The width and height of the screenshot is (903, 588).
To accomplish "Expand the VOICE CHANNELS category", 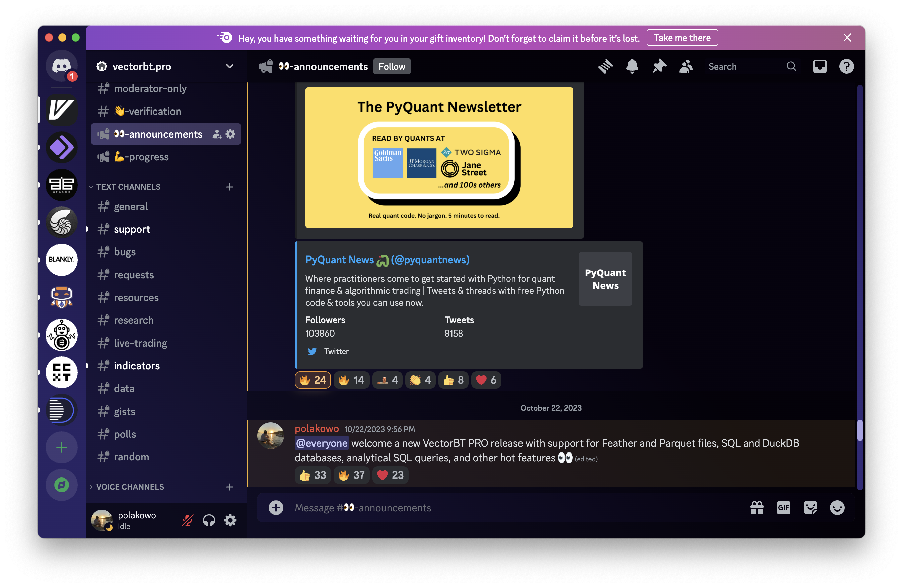I will pos(130,487).
